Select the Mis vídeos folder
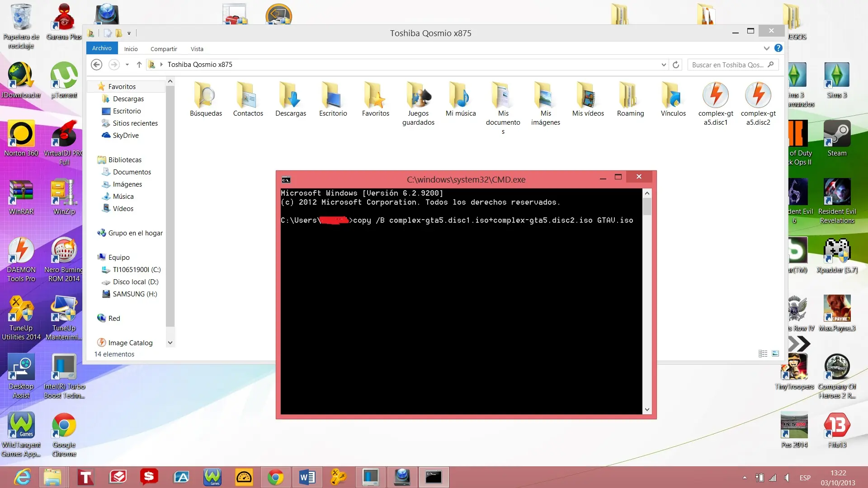The width and height of the screenshot is (868, 488). tap(588, 100)
